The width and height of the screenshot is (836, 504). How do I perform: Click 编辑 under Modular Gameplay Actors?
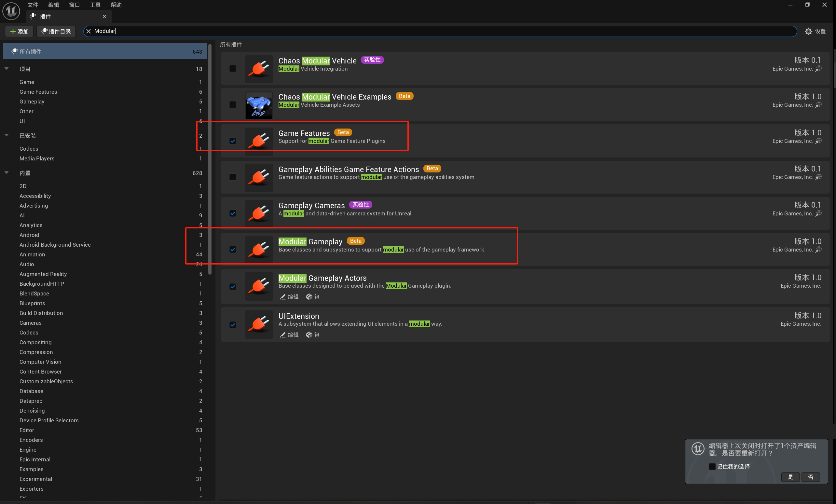(293, 297)
